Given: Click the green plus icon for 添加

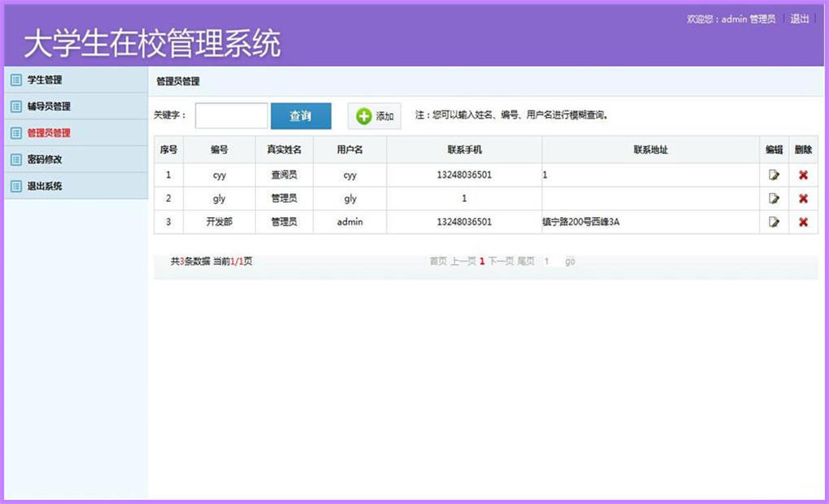Looking at the screenshot, I should 364,115.
